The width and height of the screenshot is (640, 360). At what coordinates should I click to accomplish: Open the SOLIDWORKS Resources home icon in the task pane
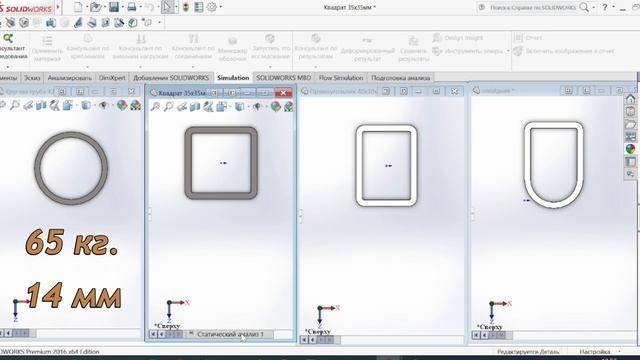630,99
